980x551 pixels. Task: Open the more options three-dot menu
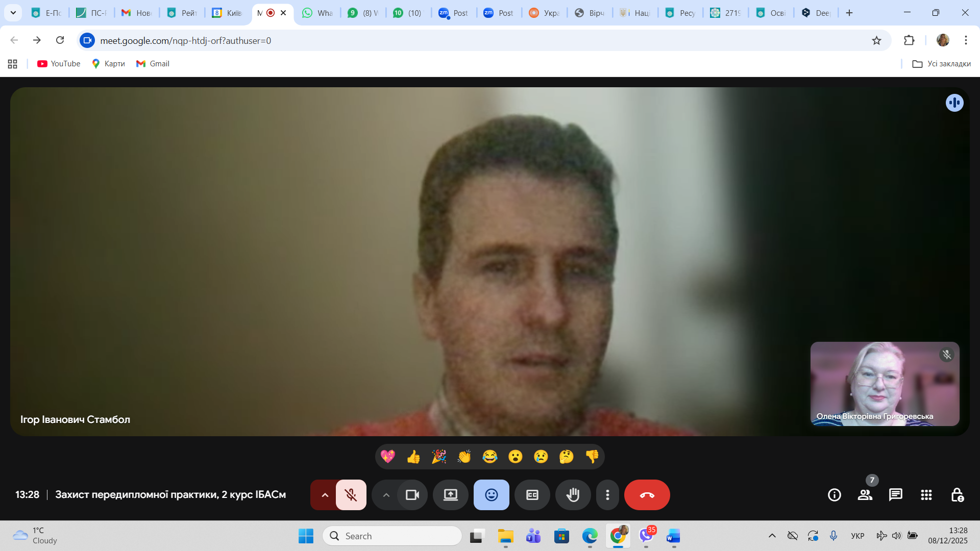click(607, 495)
